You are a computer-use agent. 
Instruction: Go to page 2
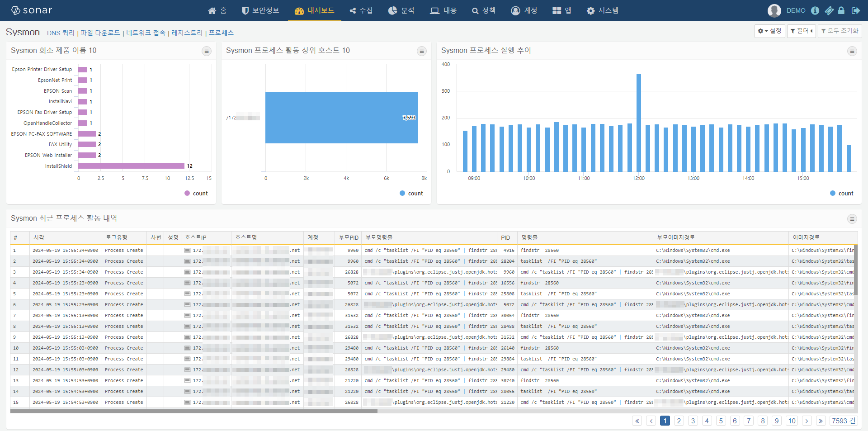click(679, 421)
